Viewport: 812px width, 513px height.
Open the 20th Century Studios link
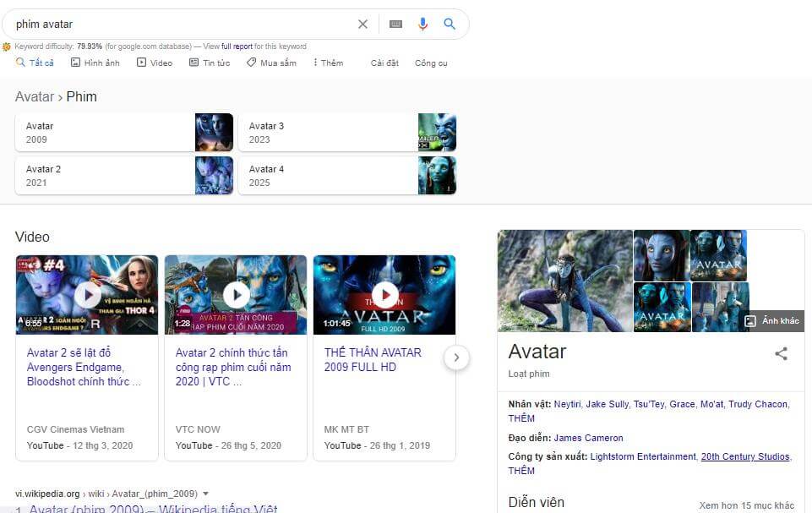tap(745, 456)
